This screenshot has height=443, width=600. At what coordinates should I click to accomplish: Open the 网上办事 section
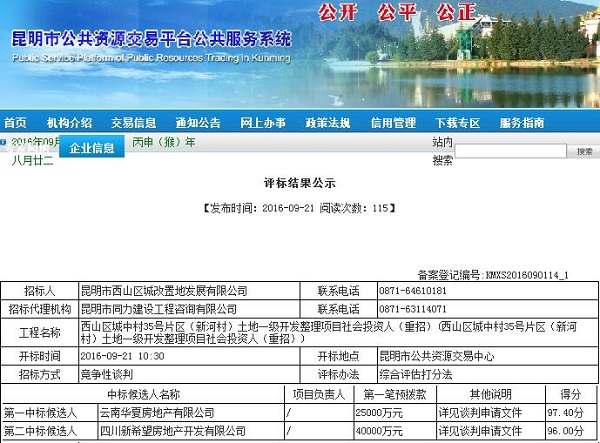[263, 123]
